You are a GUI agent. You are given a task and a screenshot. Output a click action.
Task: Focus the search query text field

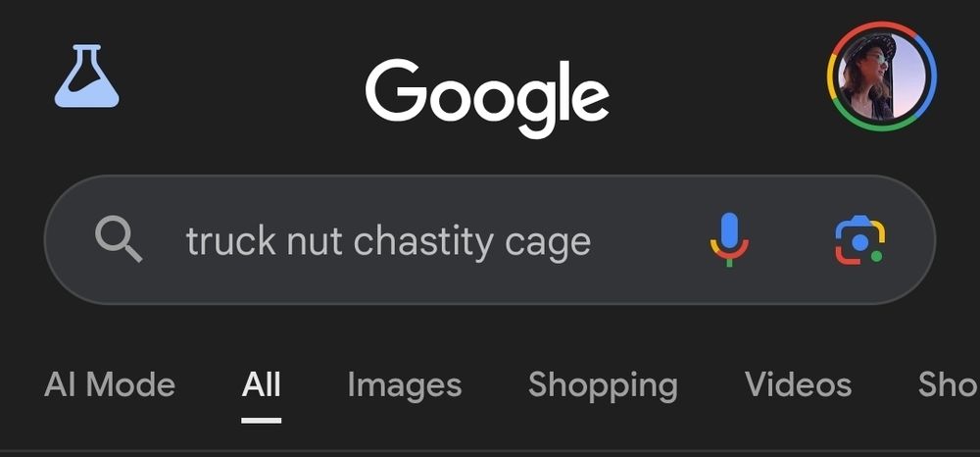pos(388,241)
